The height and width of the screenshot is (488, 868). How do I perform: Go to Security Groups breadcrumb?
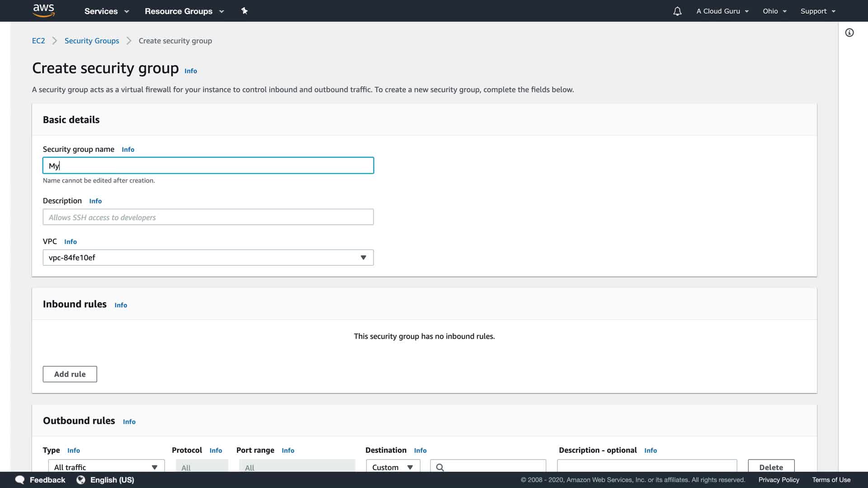[92, 41]
